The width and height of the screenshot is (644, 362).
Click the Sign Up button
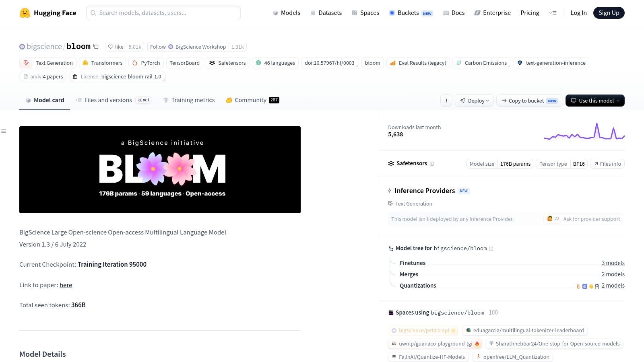[x=609, y=13]
